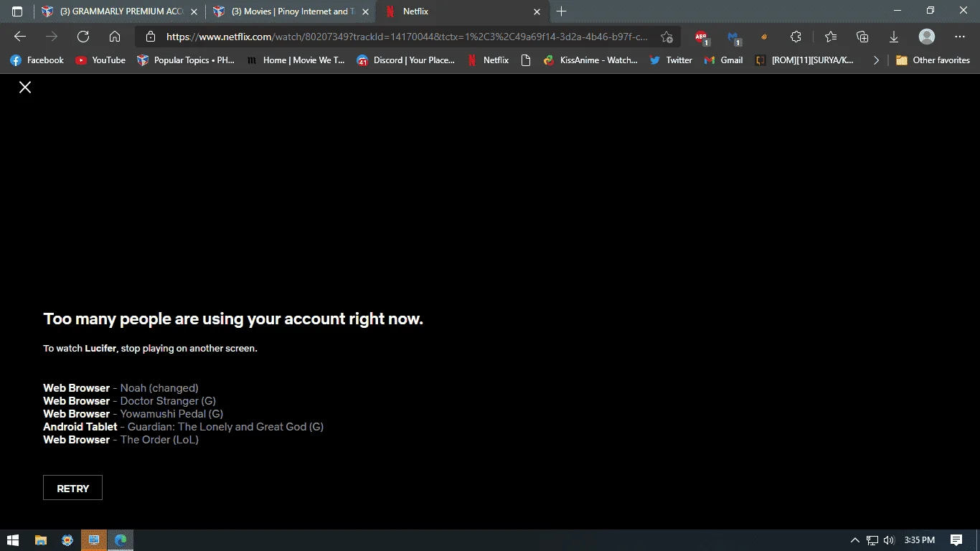Viewport: 980px width, 551px height.
Task: Click the 'Noah (changed)' profile entry
Action: pos(159,388)
